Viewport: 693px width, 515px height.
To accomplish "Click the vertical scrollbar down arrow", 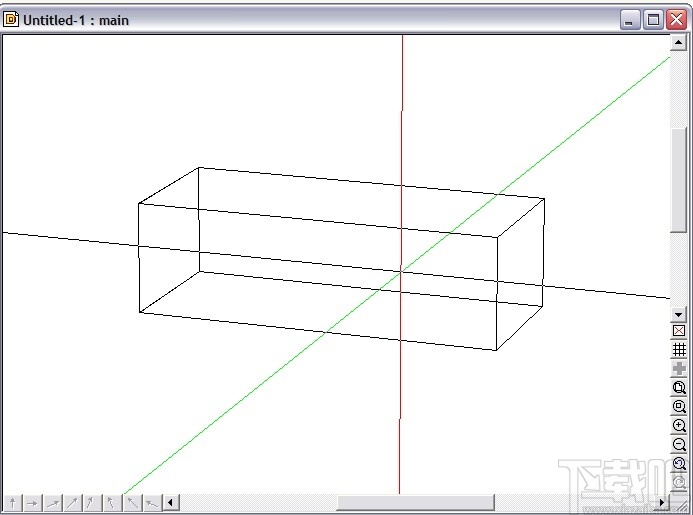I will 678,315.
